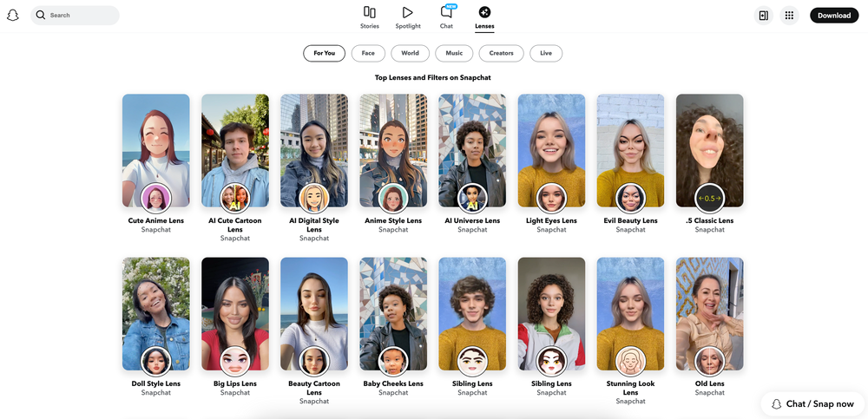Click the .5 Classic Lens title
The width and height of the screenshot is (868, 419).
tap(710, 221)
